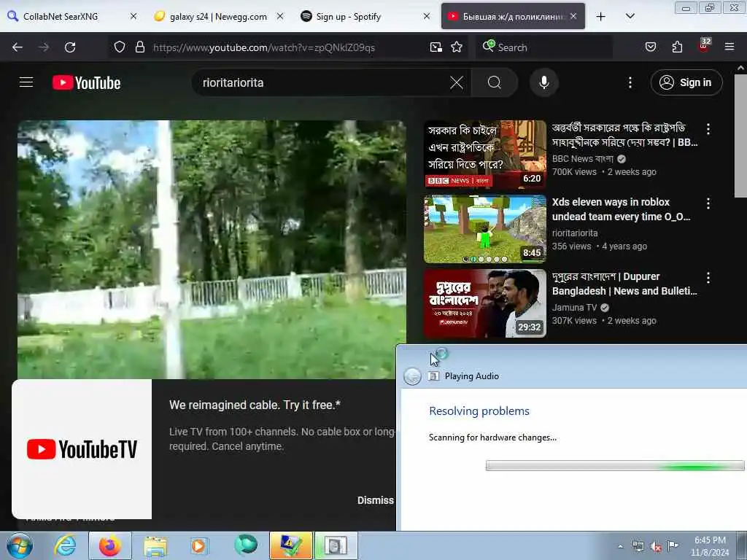747x560 pixels.
Task: Click the page vertical scrollbar thumb
Action: (x=740, y=136)
